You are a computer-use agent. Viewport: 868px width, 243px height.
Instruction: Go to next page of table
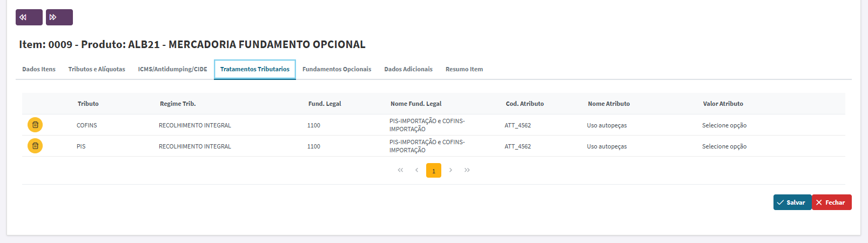(450, 170)
